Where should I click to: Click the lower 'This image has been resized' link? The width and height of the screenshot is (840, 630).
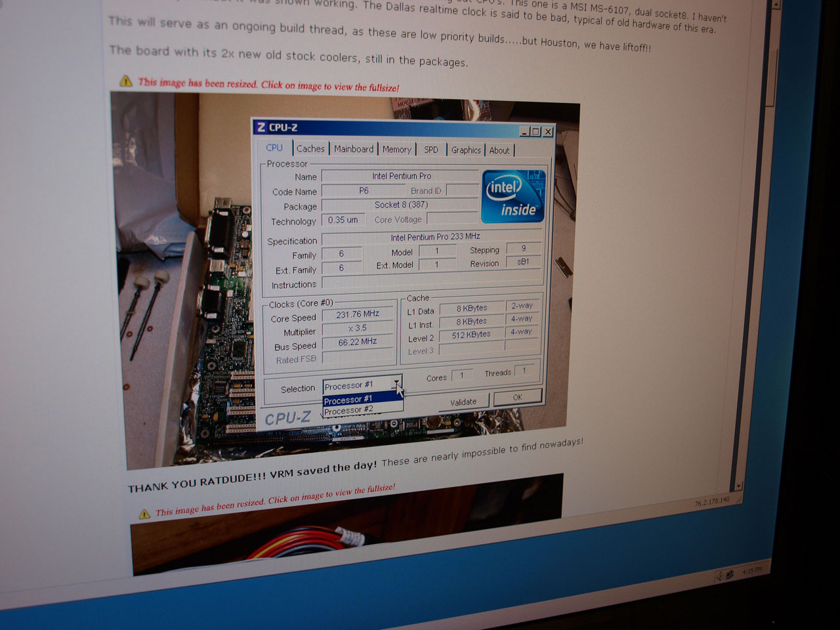275,500
